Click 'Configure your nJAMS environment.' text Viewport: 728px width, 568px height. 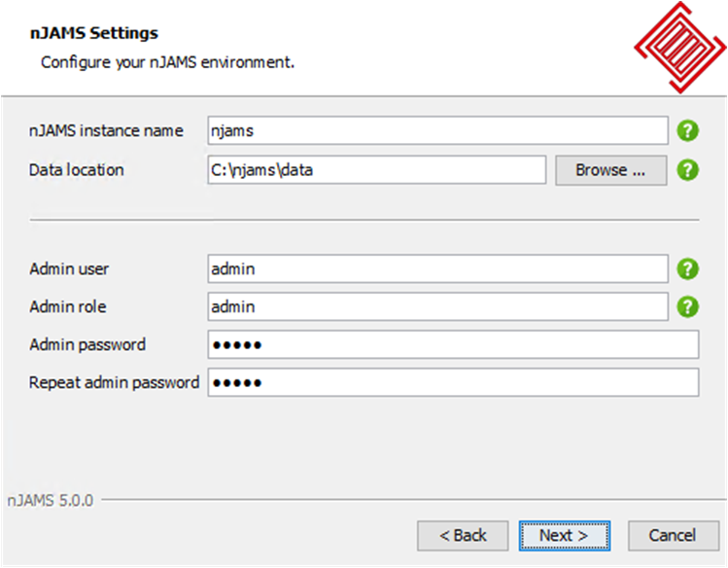(x=167, y=62)
